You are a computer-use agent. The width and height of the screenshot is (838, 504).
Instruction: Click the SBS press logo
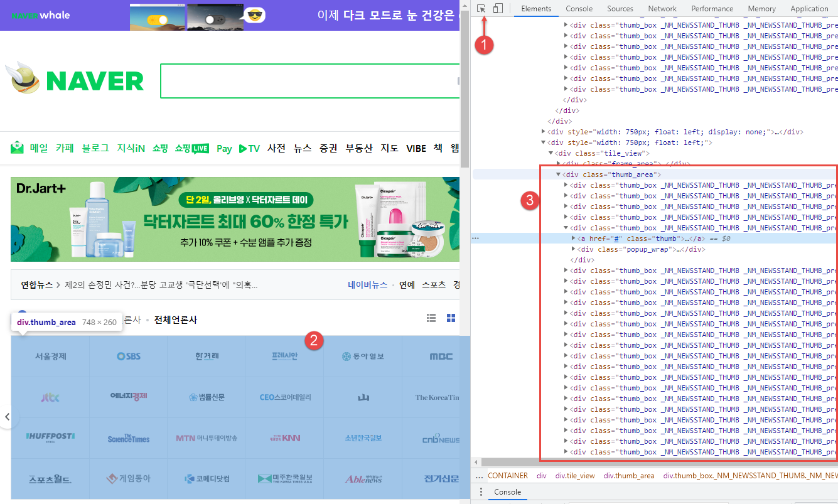pos(129,356)
